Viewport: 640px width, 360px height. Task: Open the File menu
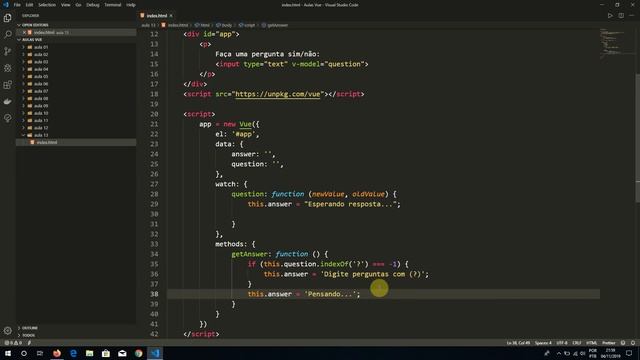[17, 5]
